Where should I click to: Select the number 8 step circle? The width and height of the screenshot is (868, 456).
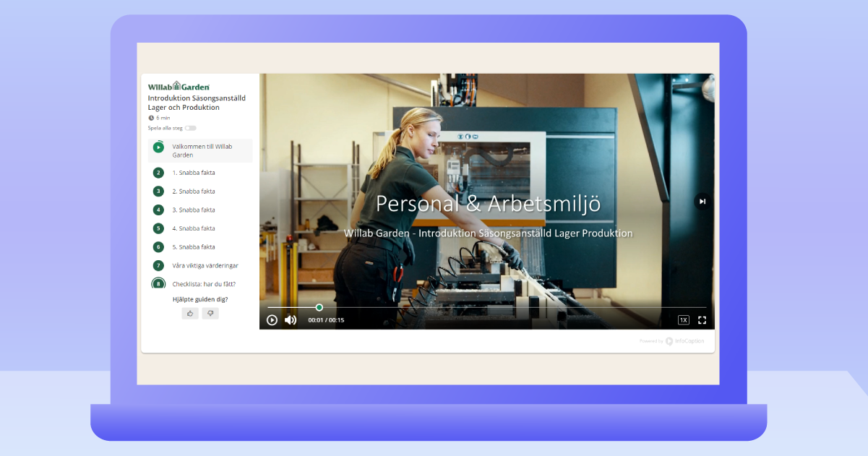point(158,284)
